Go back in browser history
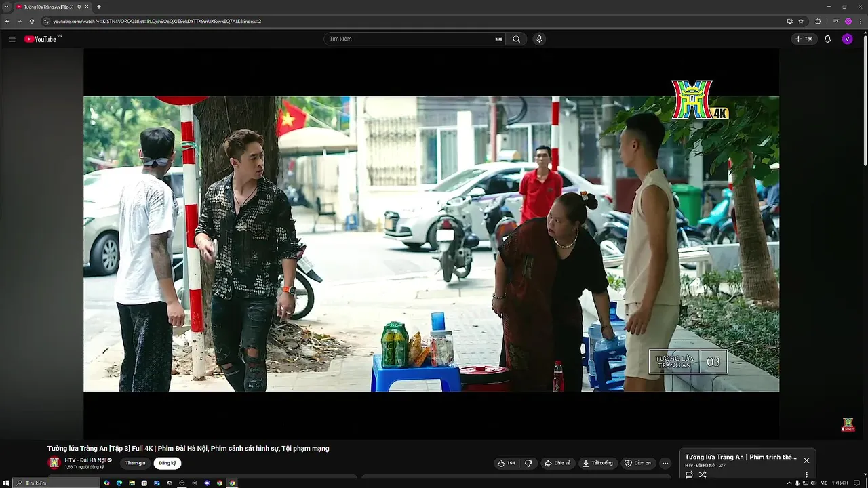 point(7,21)
